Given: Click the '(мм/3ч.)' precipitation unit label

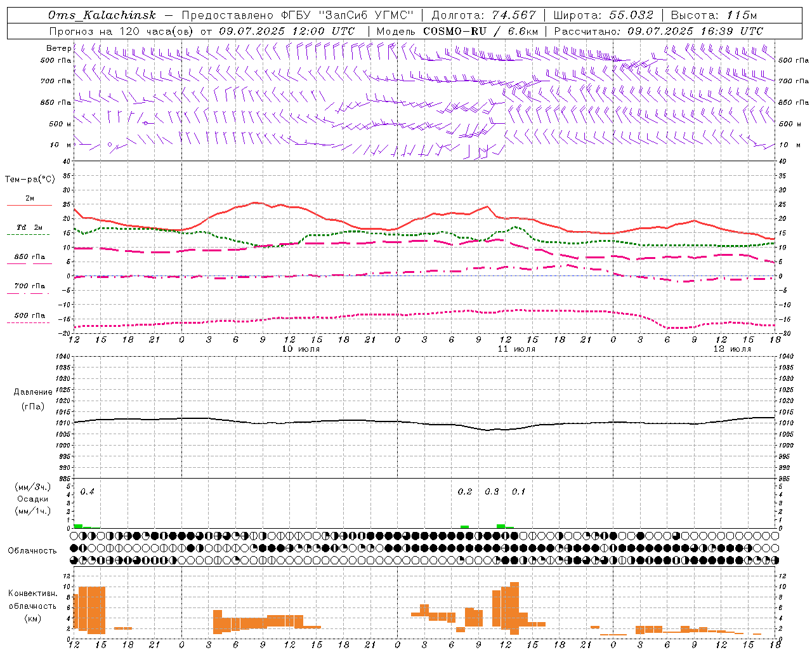Looking at the screenshot, I should pyautogui.click(x=33, y=487).
